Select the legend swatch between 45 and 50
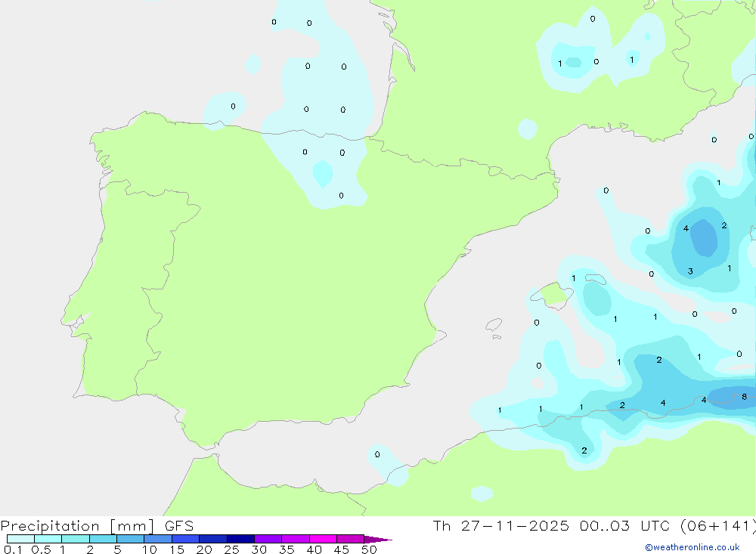Image resolution: width=756 pixels, height=554 pixels. (x=351, y=539)
